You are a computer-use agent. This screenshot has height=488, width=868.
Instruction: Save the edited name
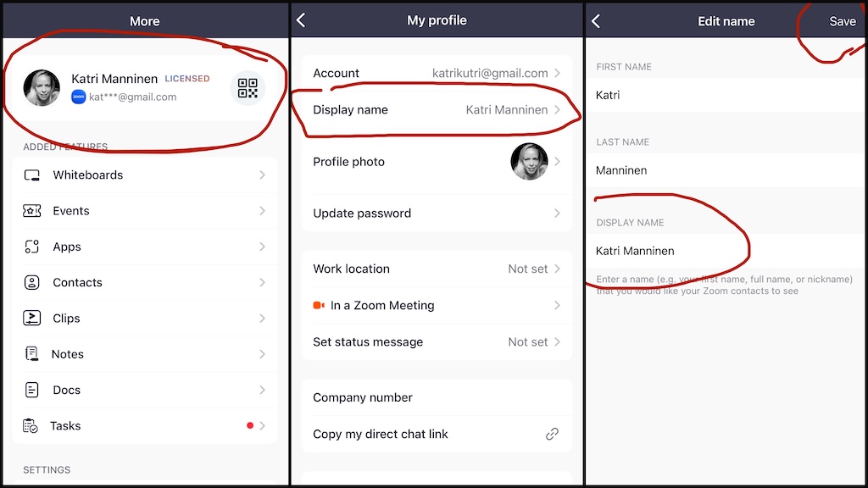pyautogui.click(x=842, y=21)
